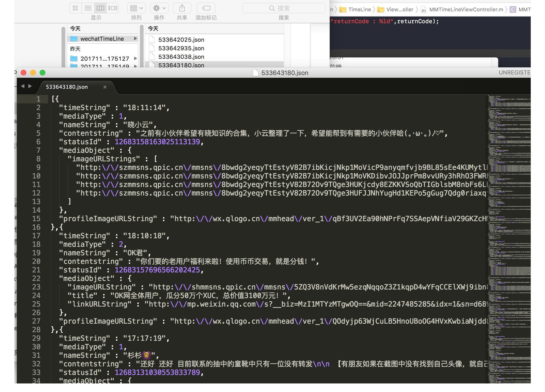
Task: Switch to the 533643180.json tab
Action: tap(67, 87)
